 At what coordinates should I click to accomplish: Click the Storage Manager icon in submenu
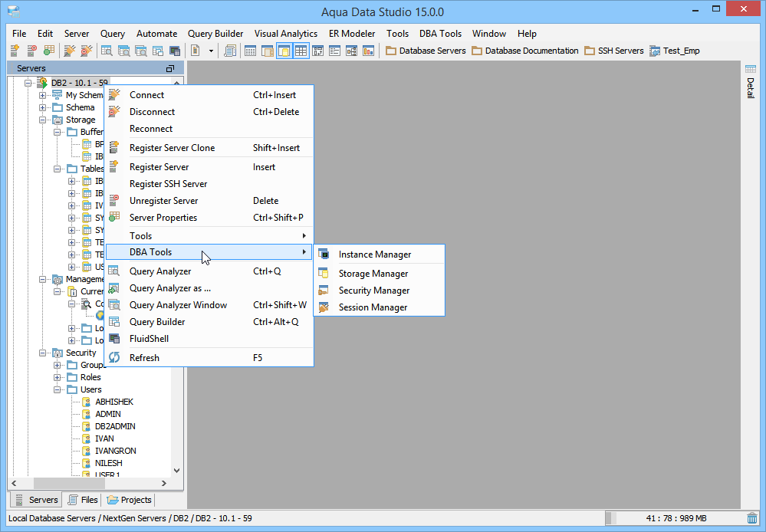coord(324,273)
